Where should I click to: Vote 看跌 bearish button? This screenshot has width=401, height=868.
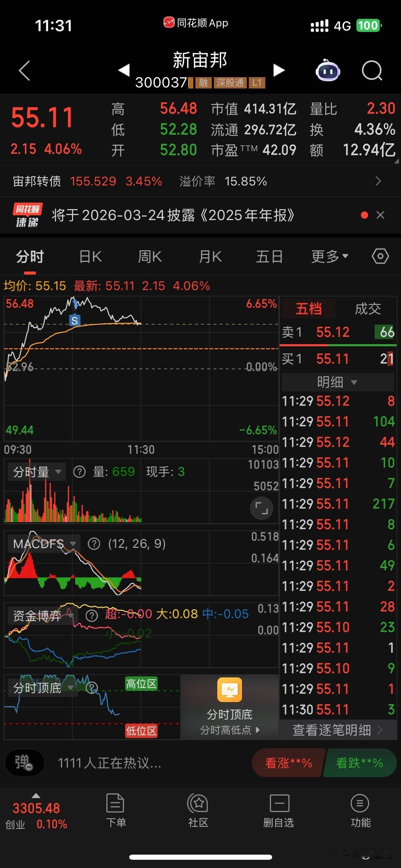coord(360,763)
